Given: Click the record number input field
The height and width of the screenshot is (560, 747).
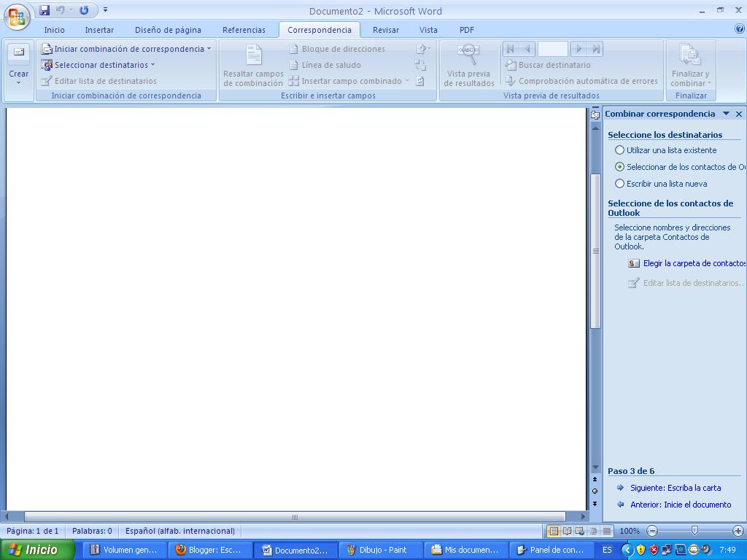Looking at the screenshot, I should (x=553, y=49).
